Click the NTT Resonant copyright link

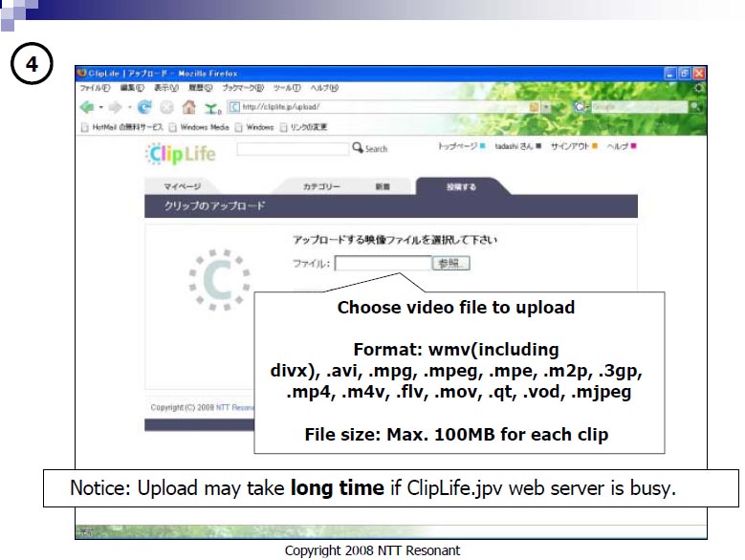click(235, 408)
